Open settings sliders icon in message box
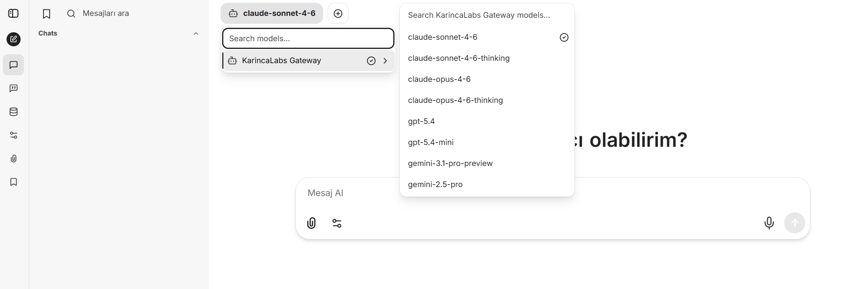The height and width of the screenshot is (289, 868). click(337, 223)
